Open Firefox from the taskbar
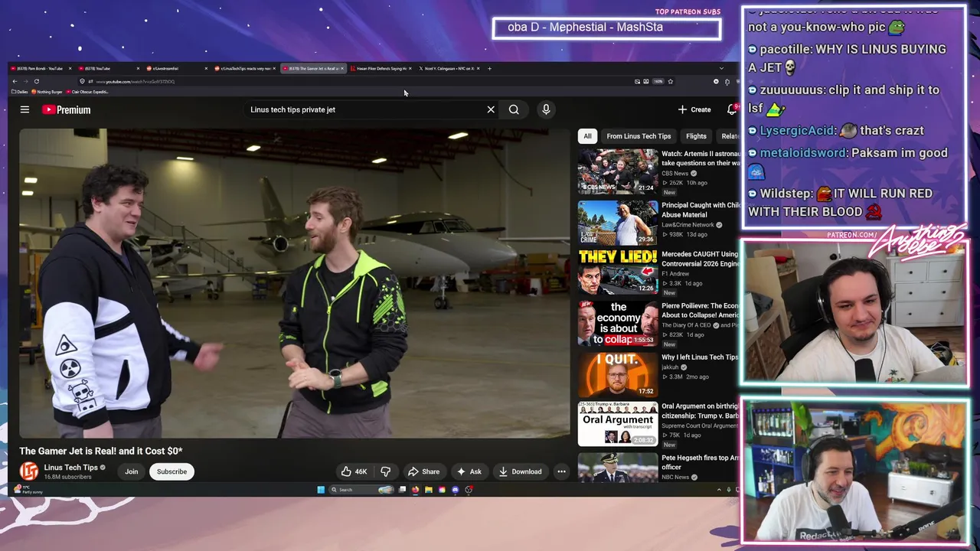This screenshot has height=551, width=980. (x=416, y=490)
